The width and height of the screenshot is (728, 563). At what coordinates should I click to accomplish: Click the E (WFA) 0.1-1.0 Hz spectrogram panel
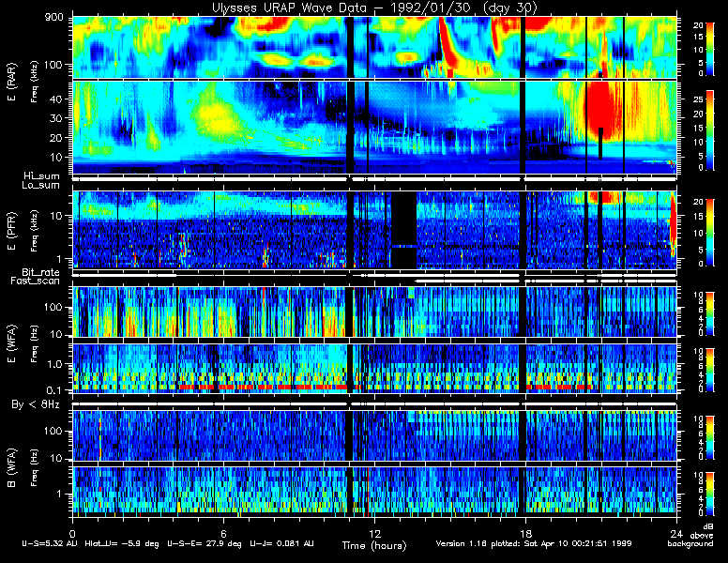374,369
